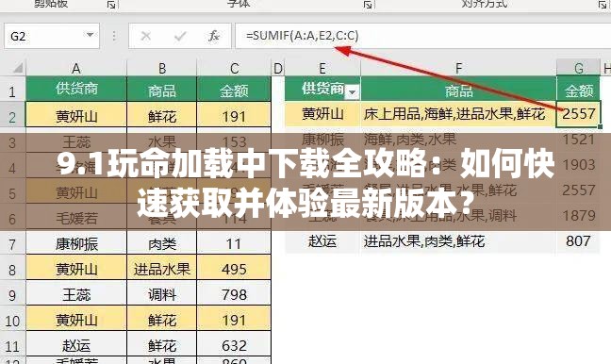Click cell A11 containing 赵运

point(76,344)
